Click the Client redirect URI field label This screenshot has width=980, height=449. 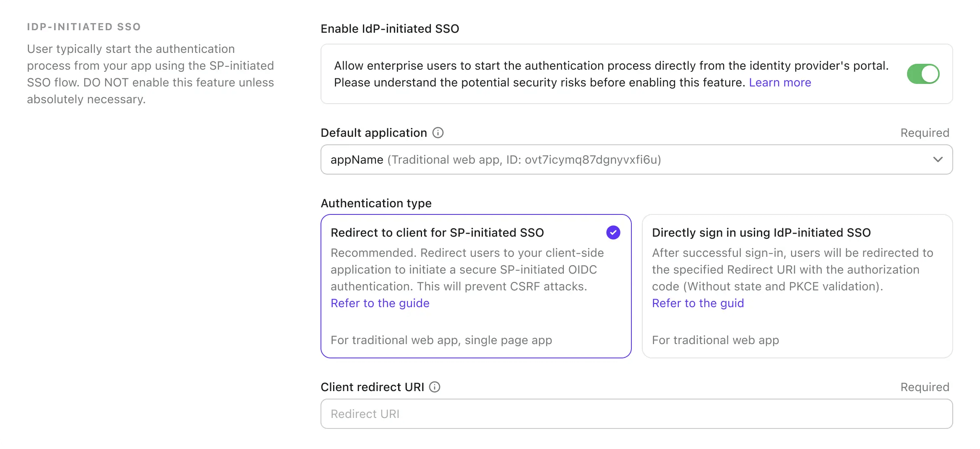(x=372, y=387)
